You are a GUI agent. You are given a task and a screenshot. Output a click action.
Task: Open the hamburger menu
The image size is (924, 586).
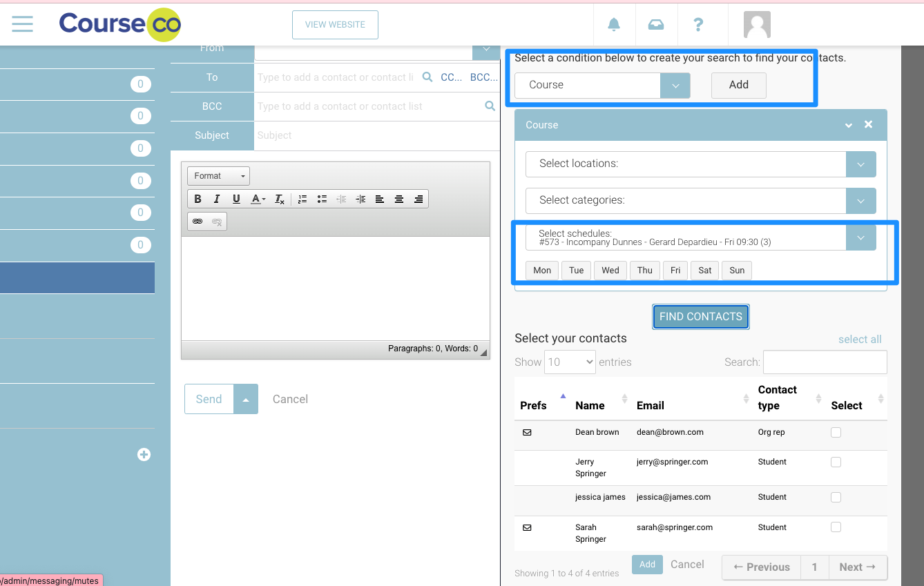pos(22,24)
